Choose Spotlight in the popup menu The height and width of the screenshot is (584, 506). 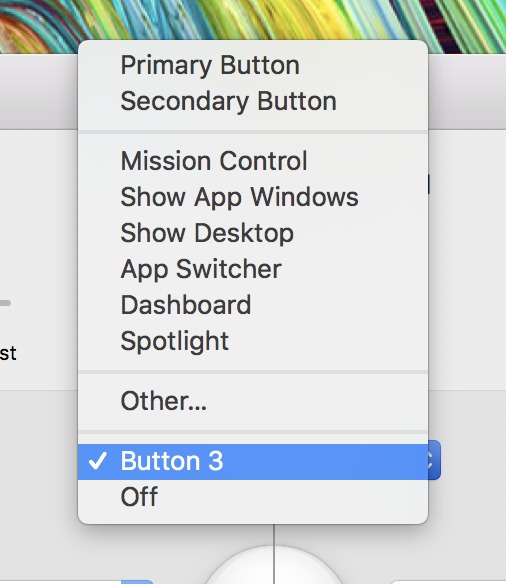[x=253, y=341]
